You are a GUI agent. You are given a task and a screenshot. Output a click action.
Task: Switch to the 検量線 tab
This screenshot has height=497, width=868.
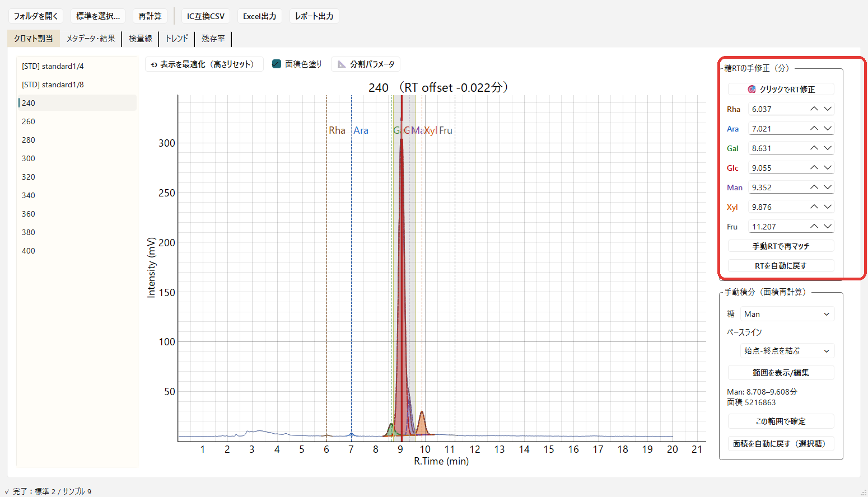pyautogui.click(x=141, y=39)
